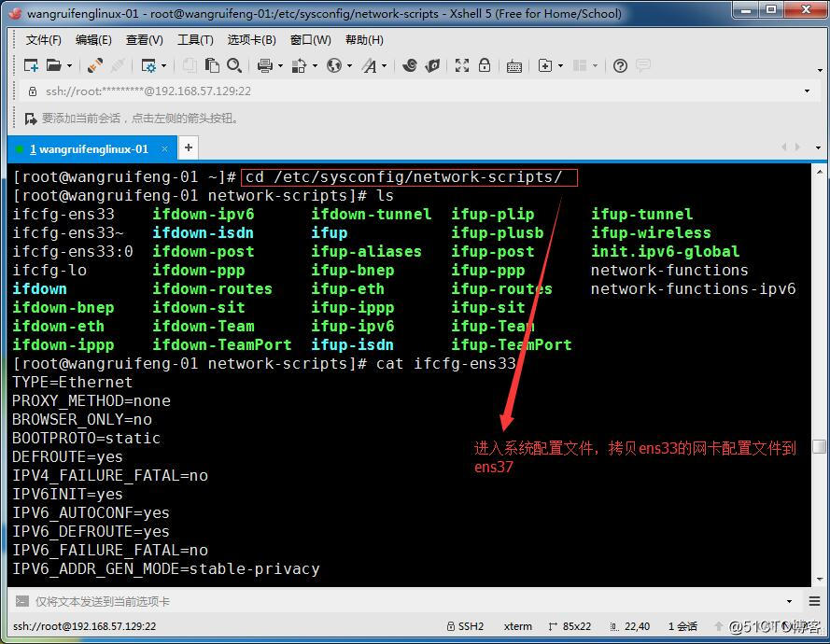830x644 pixels.
Task: Launch Xmanager leaf icon in toolbar
Action: click(x=432, y=65)
